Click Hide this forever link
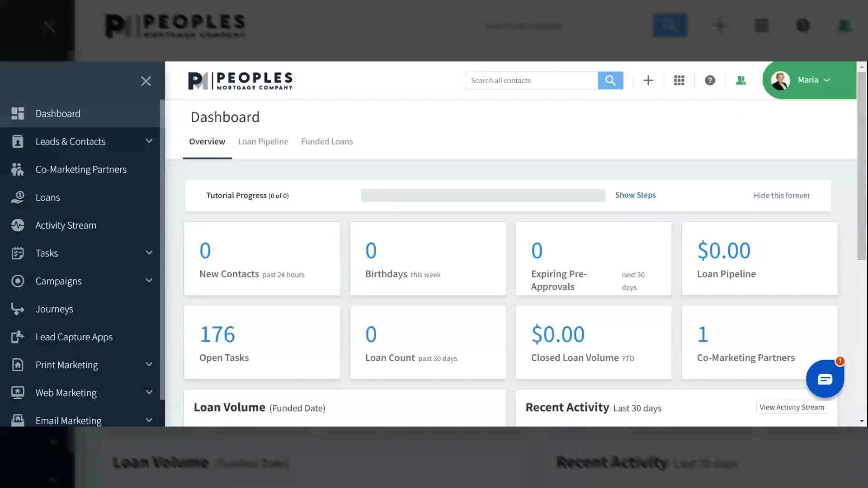This screenshot has height=488, width=868. click(782, 195)
